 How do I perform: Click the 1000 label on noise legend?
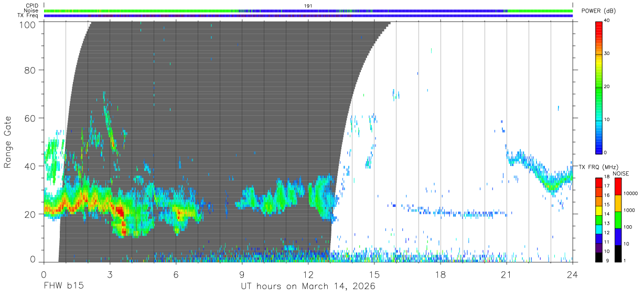pos(630,211)
